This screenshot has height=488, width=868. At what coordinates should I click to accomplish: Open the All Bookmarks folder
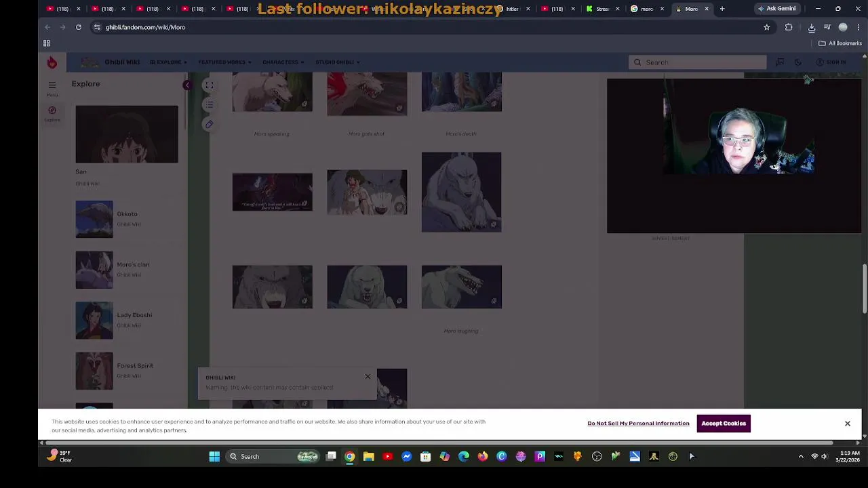840,43
